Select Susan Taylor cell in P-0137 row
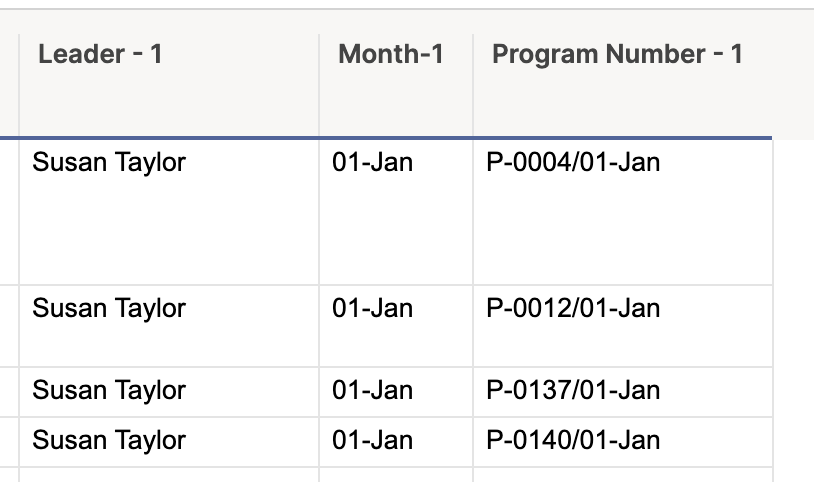The width and height of the screenshot is (814, 482). [169, 392]
